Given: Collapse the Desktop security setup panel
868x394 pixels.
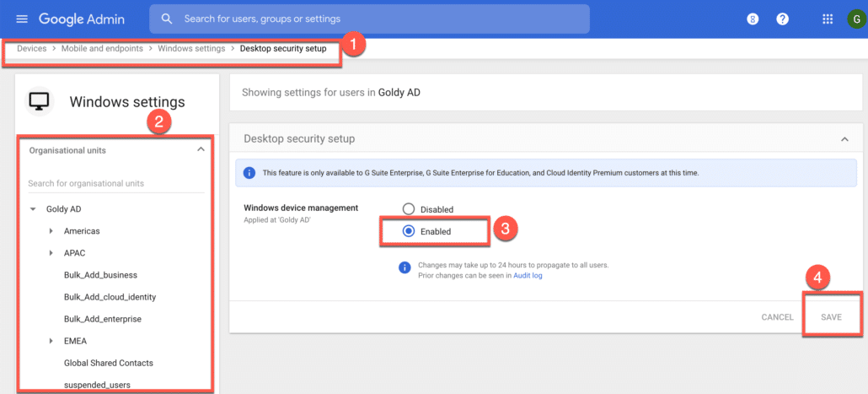Looking at the screenshot, I should pyautogui.click(x=844, y=139).
